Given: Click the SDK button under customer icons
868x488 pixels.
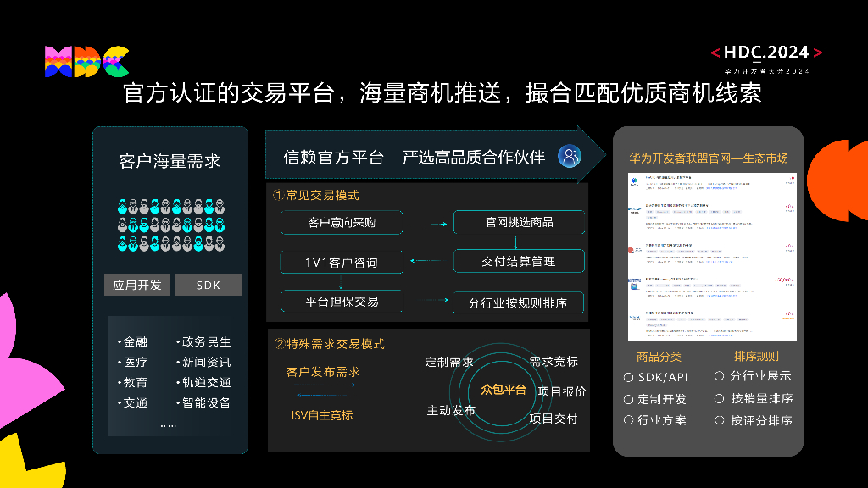Looking at the screenshot, I should pos(209,285).
